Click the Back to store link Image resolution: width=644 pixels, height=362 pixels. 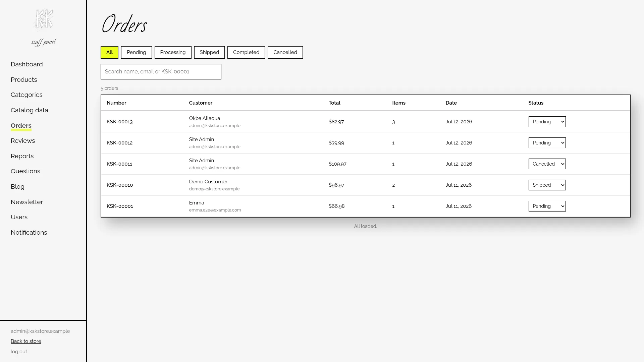coord(26,341)
